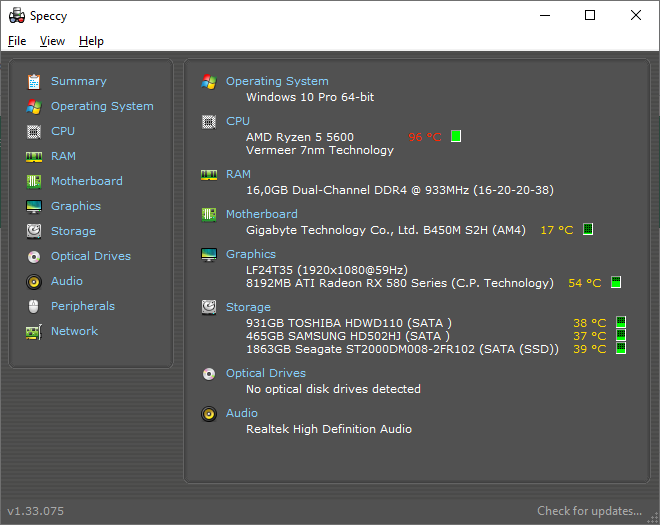Image resolution: width=660 pixels, height=525 pixels.
Task: Click the Audio speaker icon in sidebar
Action: pos(34,282)
